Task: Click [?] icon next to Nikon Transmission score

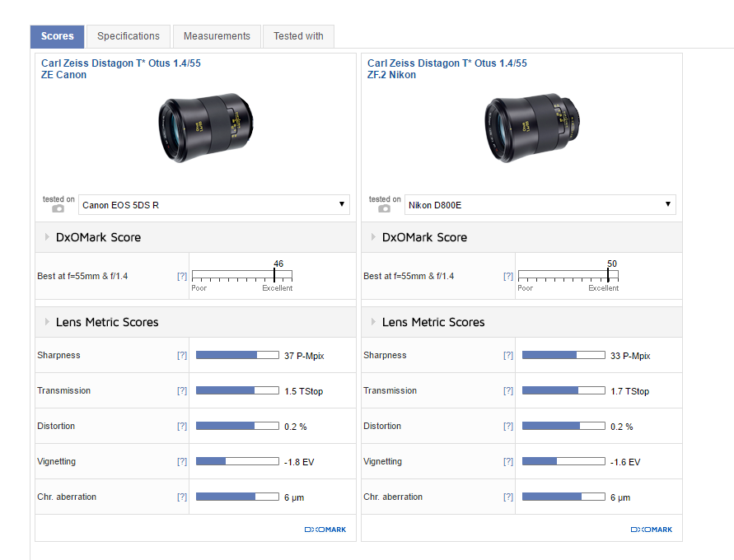Action: point(508,390)
